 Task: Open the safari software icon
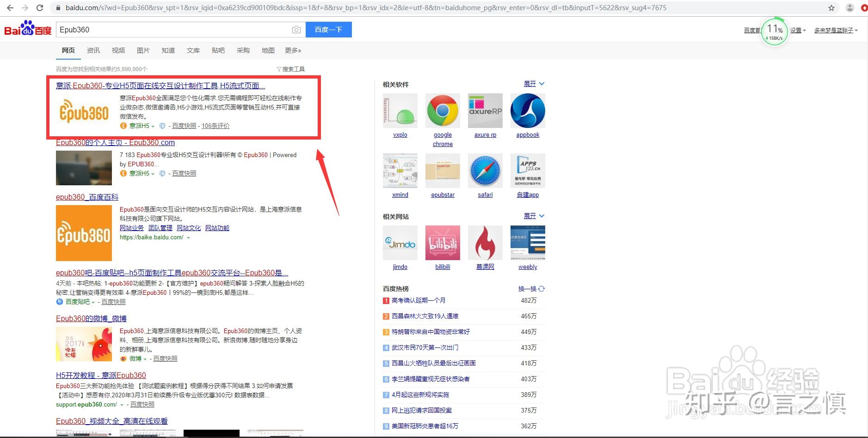coord(485,170)
